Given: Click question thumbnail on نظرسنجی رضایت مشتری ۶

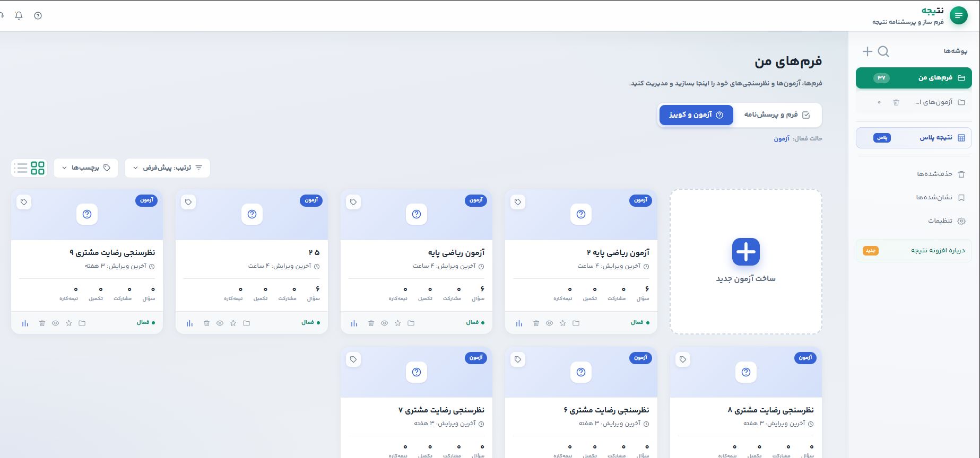Looking at the screenshot, I should (581, 372).
